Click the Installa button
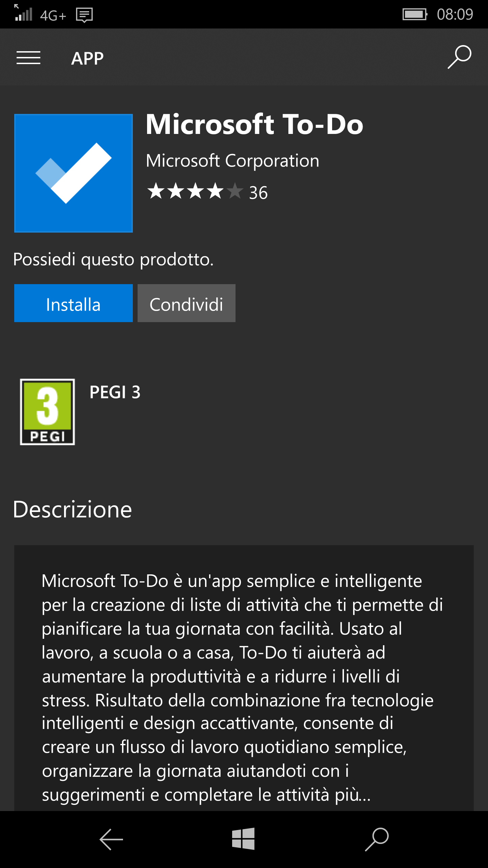This screenshot has height=868, width=488. [74, 303]
